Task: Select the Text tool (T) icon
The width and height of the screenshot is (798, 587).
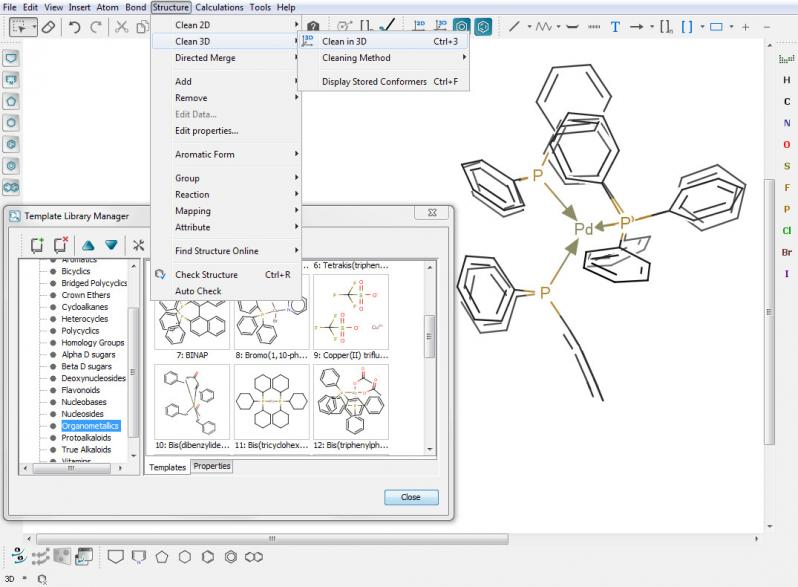Action: (615, 27)
